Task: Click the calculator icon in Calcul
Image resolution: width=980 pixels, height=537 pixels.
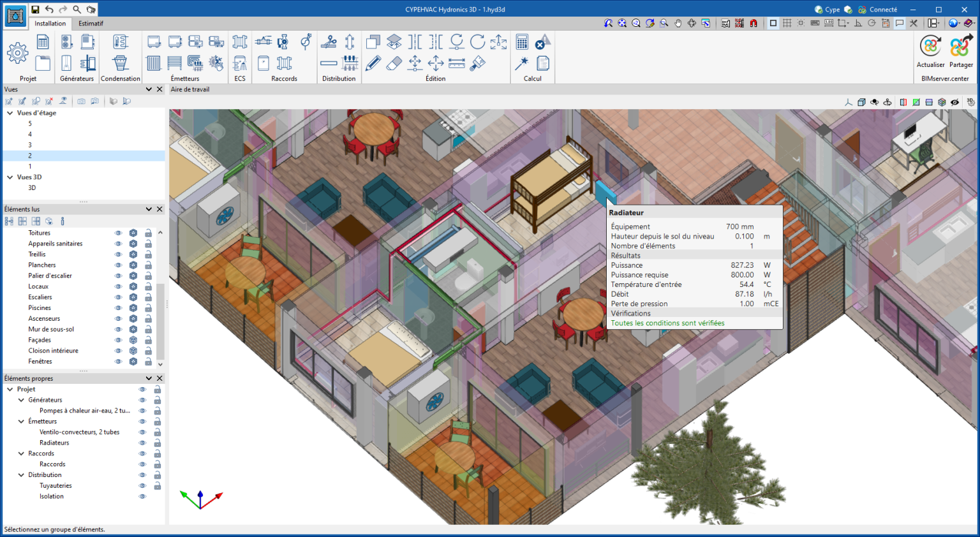Action: (x=522, y=42)
